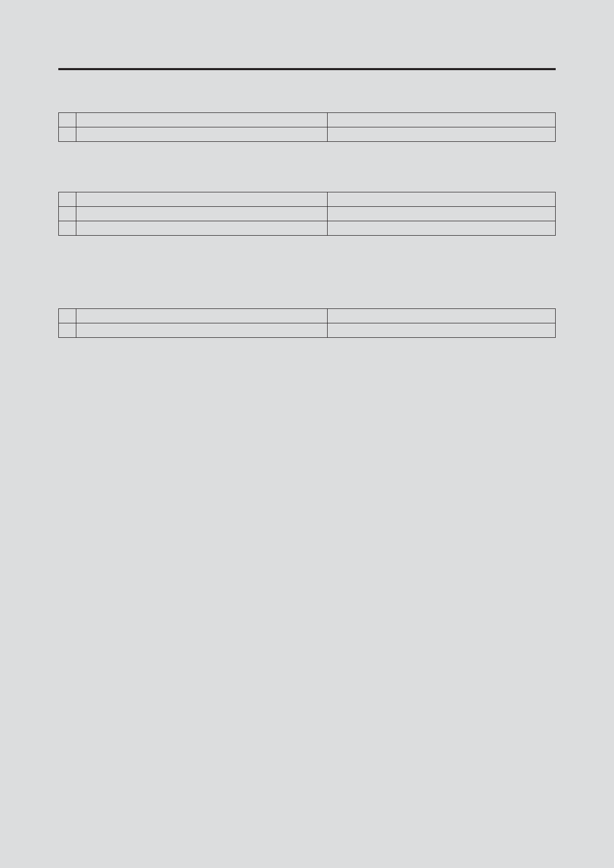Click third table's bottom-row wide middle cell
This screenshot has width=614, height=868.
click(x=202, y=331)
